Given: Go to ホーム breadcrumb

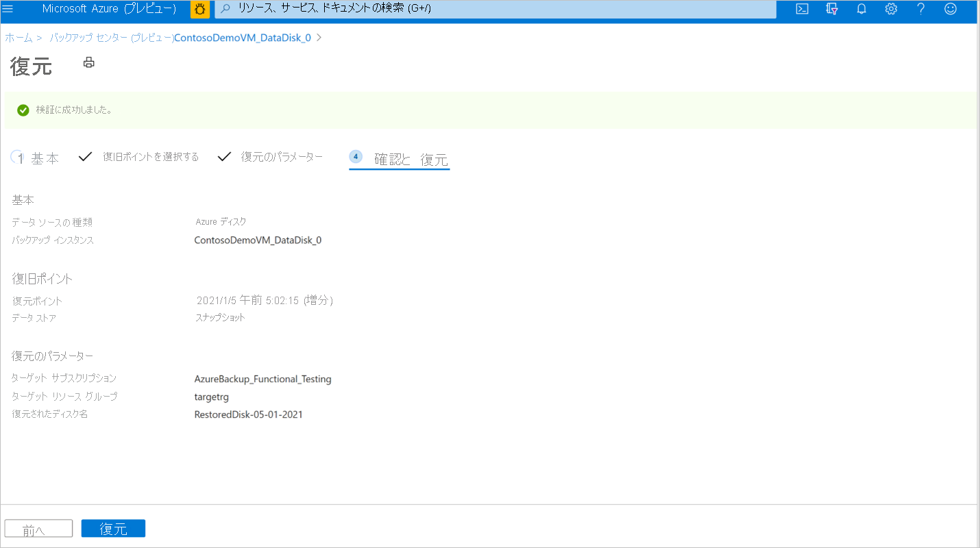Looking at the screenshot, I should pos(19,38).
